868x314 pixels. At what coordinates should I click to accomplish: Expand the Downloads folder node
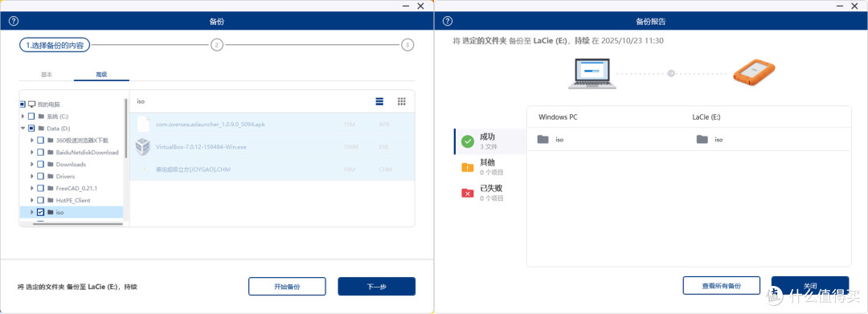[31, 164]
